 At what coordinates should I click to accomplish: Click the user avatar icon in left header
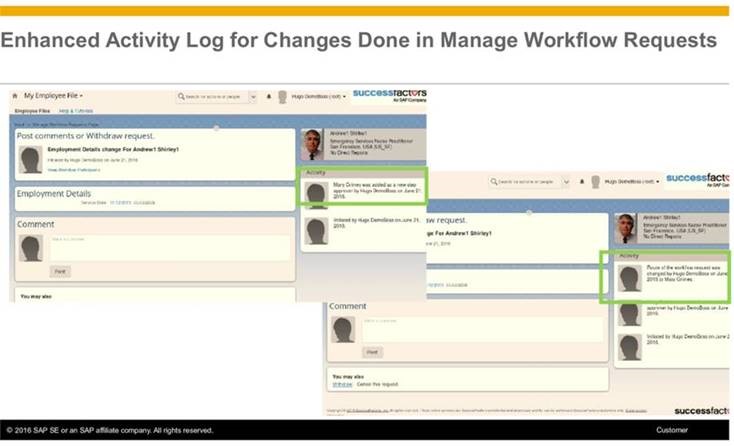pyautogui.click(x=282, y=97)
